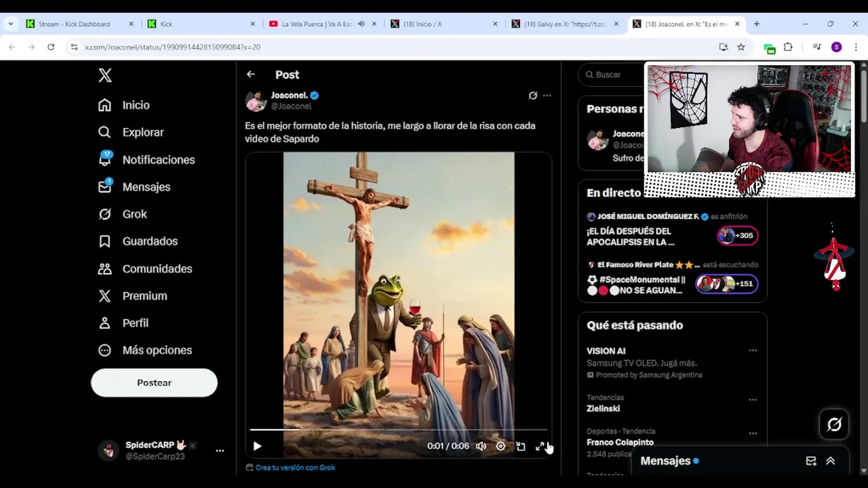The width and height of the screenshot is (868, 488).
Task: Open tab search dropdown
Action: coord(11,24)
